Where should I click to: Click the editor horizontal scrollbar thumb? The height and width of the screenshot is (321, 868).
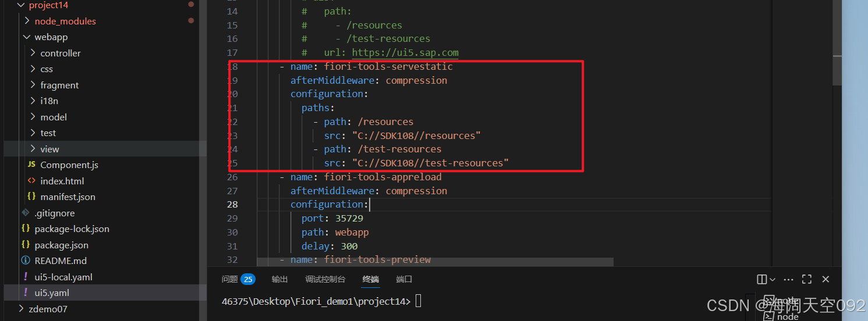(x=435, y=262)
